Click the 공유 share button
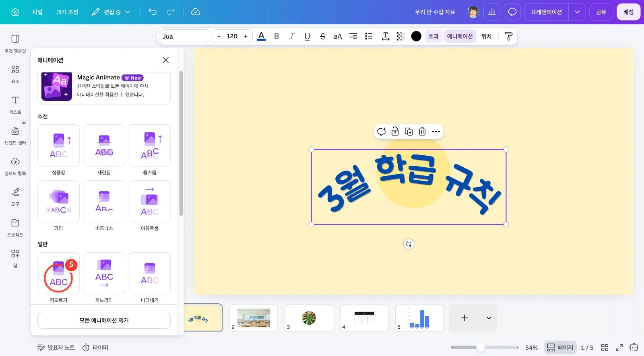 point(601,12)
